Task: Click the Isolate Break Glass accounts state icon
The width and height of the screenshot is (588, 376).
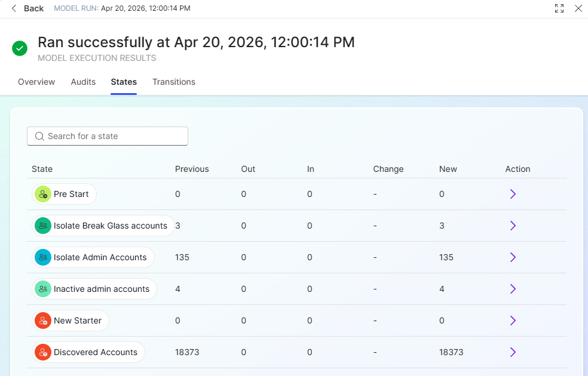Action: (43, 226)
